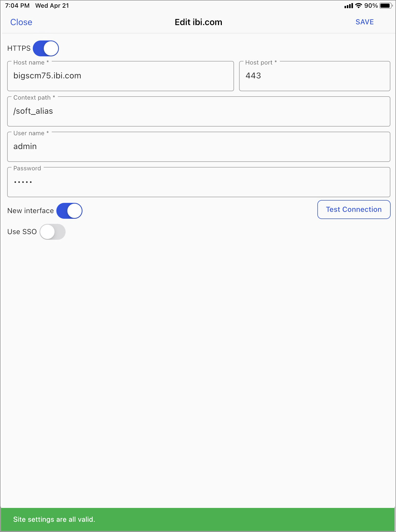Disable the HTTPS toggle switch
Screen dimensions: 396x532
[46, 48]
